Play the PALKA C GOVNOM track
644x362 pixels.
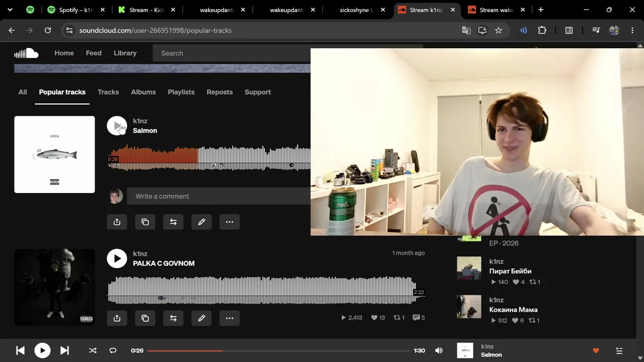[117, 258]
